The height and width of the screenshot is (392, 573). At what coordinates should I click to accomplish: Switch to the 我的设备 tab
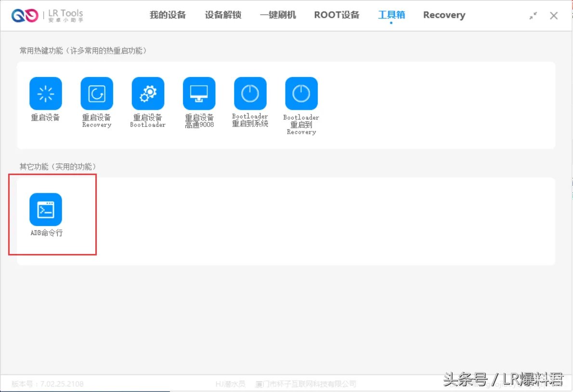167,15
